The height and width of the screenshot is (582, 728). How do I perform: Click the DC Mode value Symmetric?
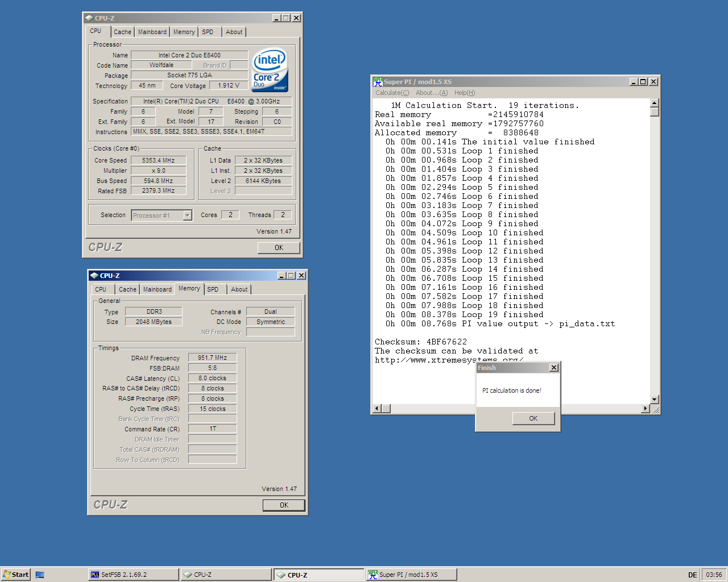[271, 322]
